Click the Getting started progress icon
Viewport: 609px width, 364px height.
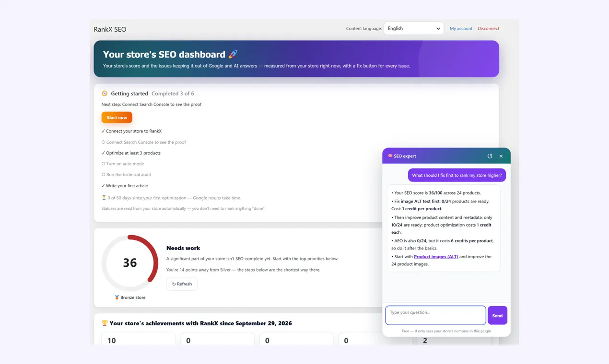(105, 93)
